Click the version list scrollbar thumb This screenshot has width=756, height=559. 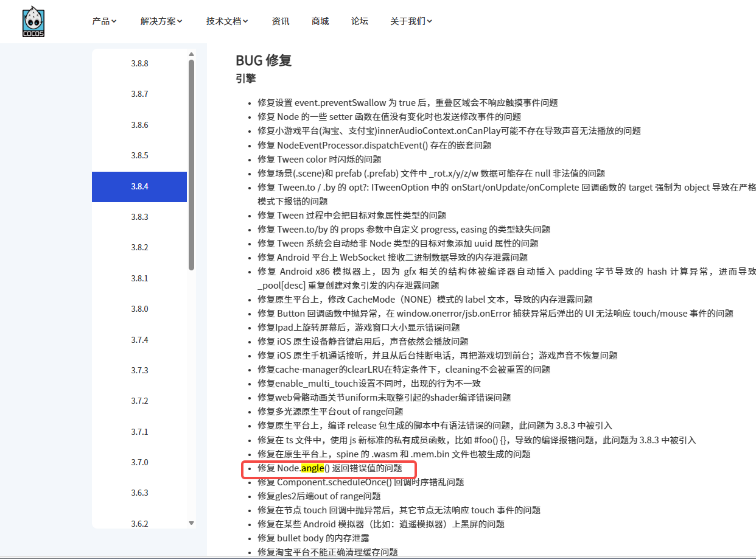[x=192, y=164]
